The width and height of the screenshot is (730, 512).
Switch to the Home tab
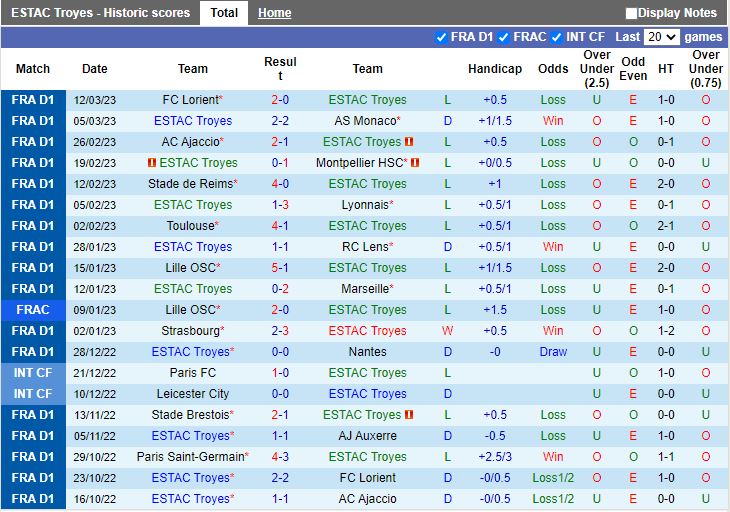[x=275, y=13]
